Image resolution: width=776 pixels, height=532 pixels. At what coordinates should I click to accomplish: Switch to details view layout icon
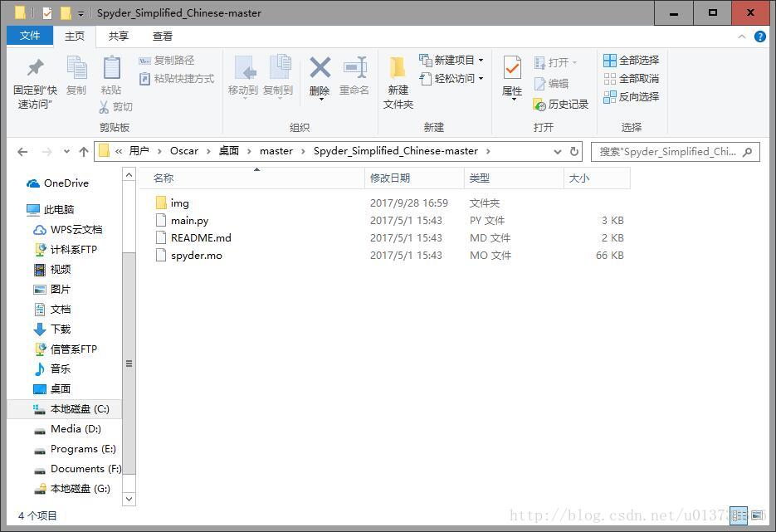pos(739,515)
